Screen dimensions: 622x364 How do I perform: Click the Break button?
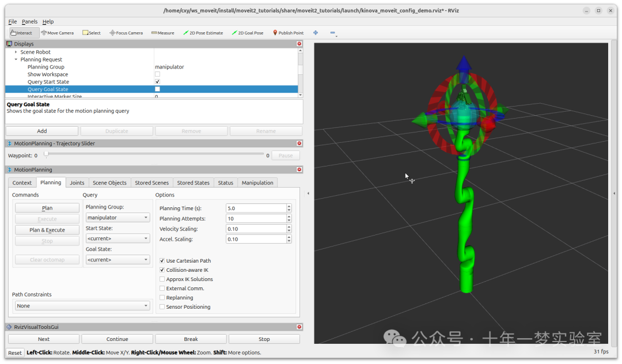191,339
